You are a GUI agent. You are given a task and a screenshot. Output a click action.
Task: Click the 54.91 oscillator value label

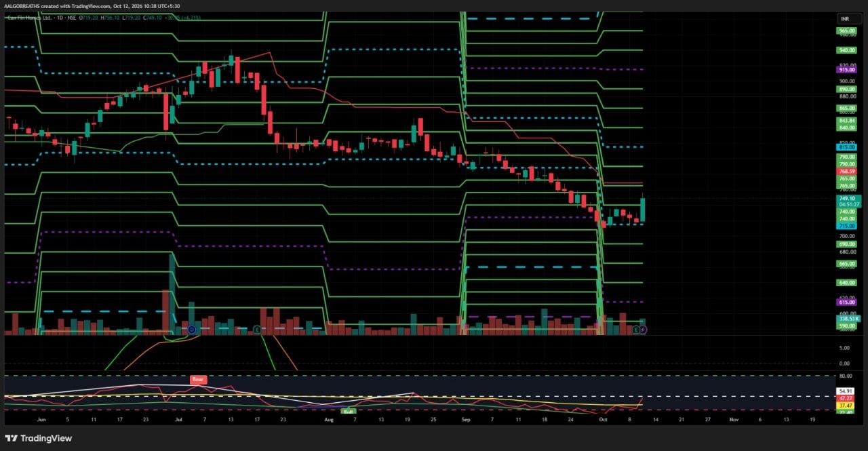(845, 391)
